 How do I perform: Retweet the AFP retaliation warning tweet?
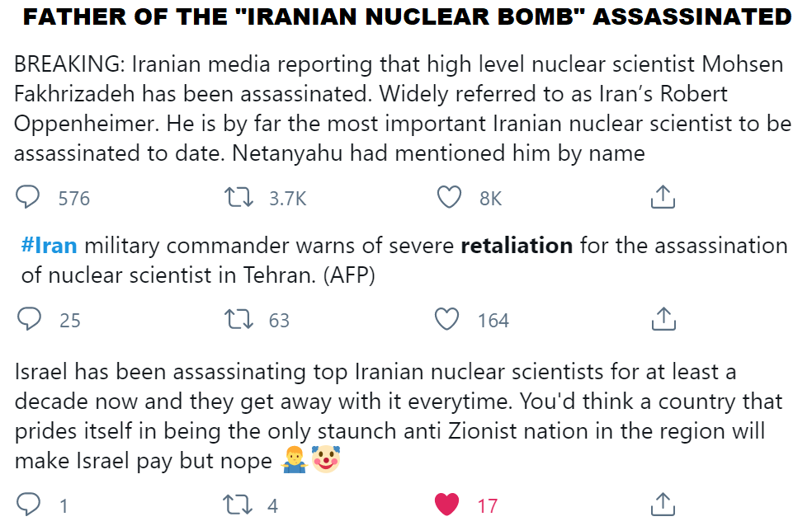pos(239,319)
